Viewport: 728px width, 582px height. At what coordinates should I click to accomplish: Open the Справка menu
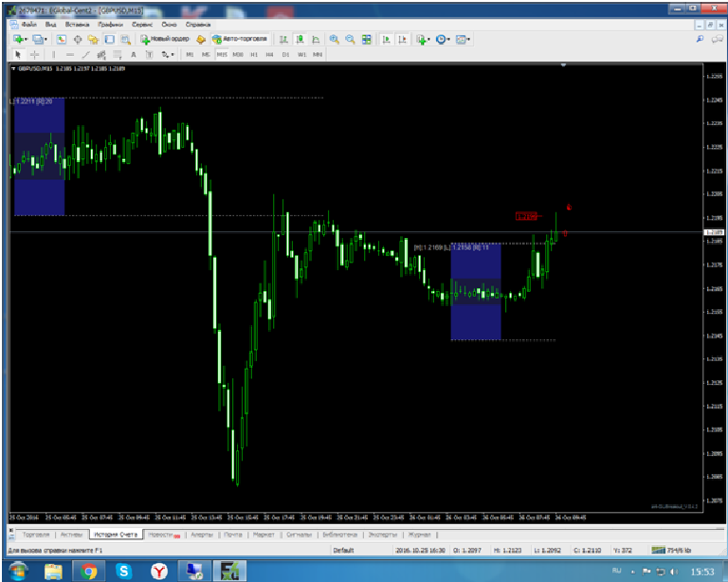(198, 25)
